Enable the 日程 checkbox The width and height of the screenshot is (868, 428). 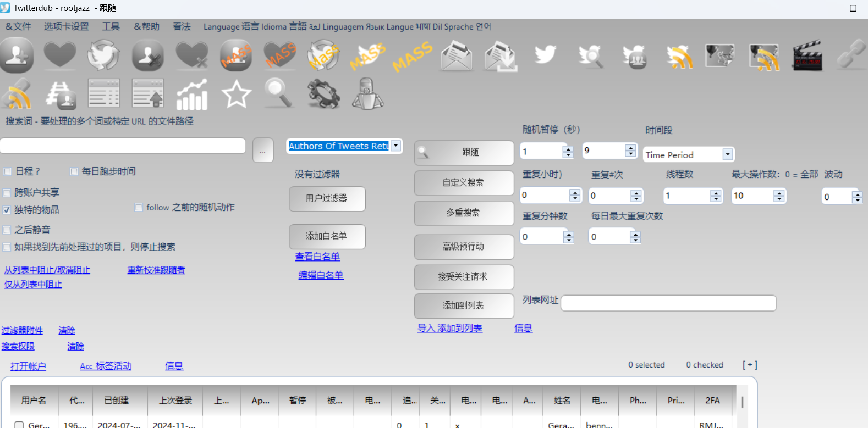coord(8,171)
